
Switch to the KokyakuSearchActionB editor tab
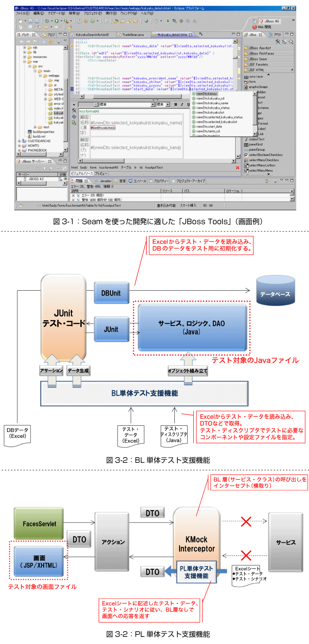(92, 34)
